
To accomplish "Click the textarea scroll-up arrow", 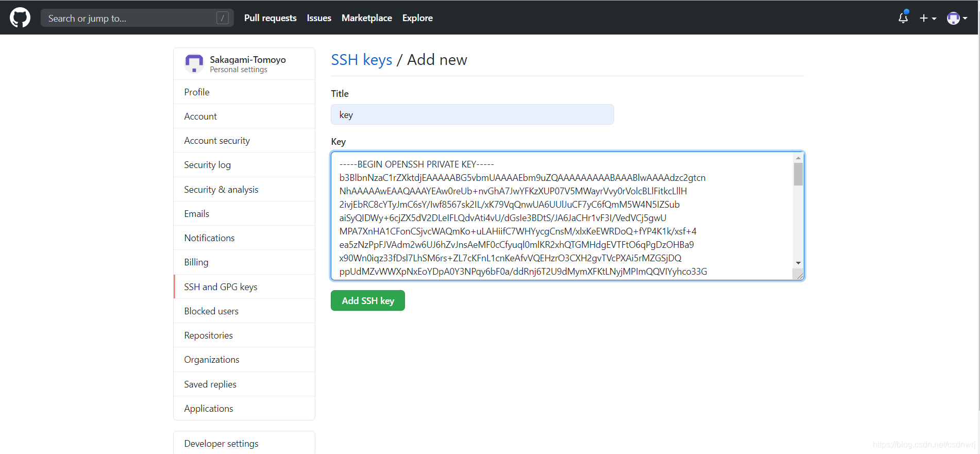I will 798,158.
